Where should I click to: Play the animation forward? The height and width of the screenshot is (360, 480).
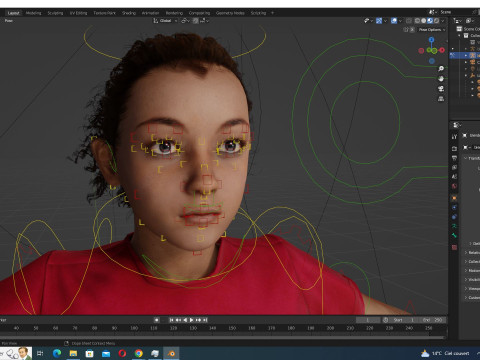(x=192, y=320)
